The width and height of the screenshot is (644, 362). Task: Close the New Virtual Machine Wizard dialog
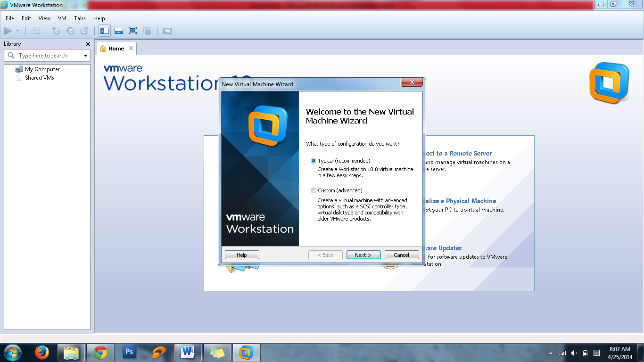point(412,82)
